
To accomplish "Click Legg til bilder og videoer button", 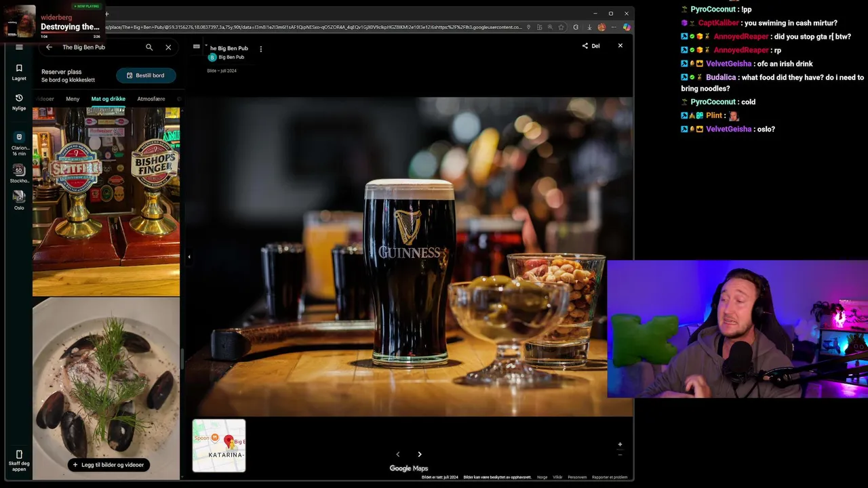I will 108,465.
